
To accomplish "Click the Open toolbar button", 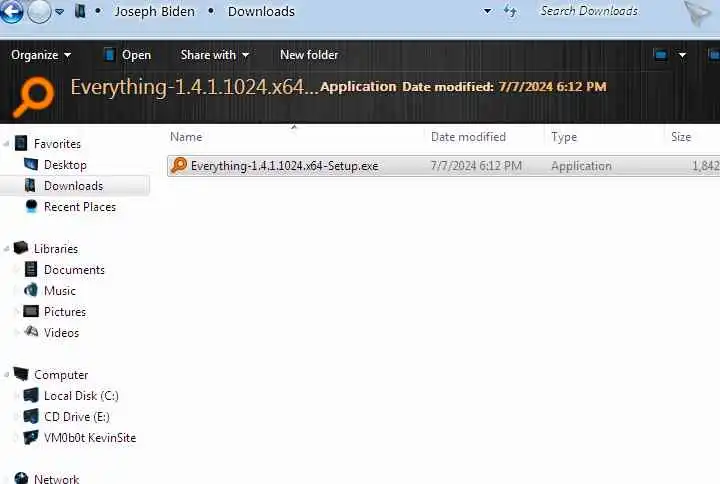I will [x=128, y=55].
